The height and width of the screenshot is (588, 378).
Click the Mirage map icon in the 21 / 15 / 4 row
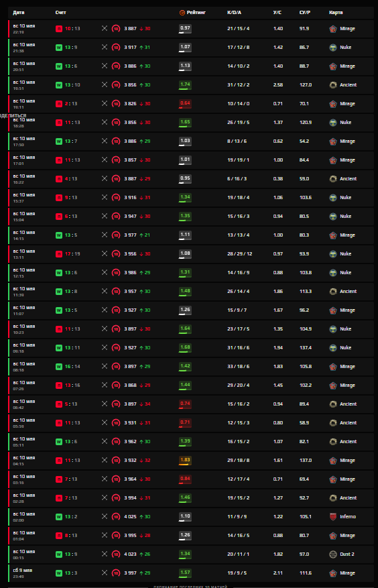coord(332,29)
